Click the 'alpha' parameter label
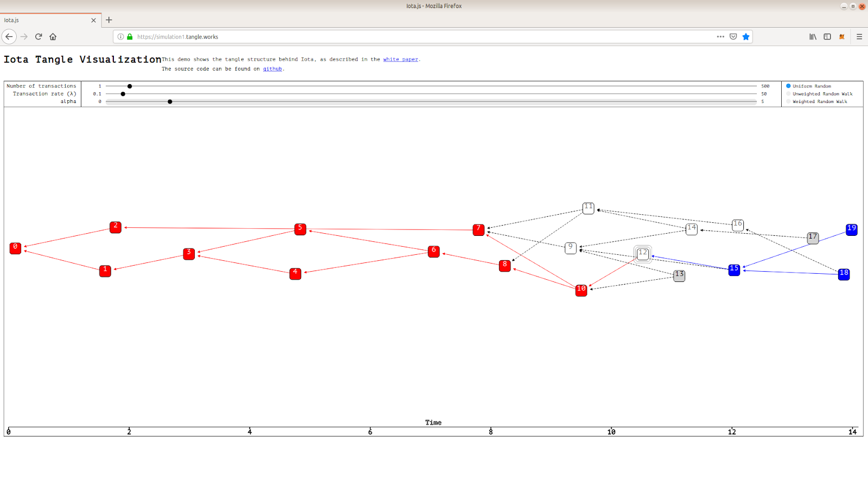Image resolution: width=868 pixels, height=488 pixels. 68,101
